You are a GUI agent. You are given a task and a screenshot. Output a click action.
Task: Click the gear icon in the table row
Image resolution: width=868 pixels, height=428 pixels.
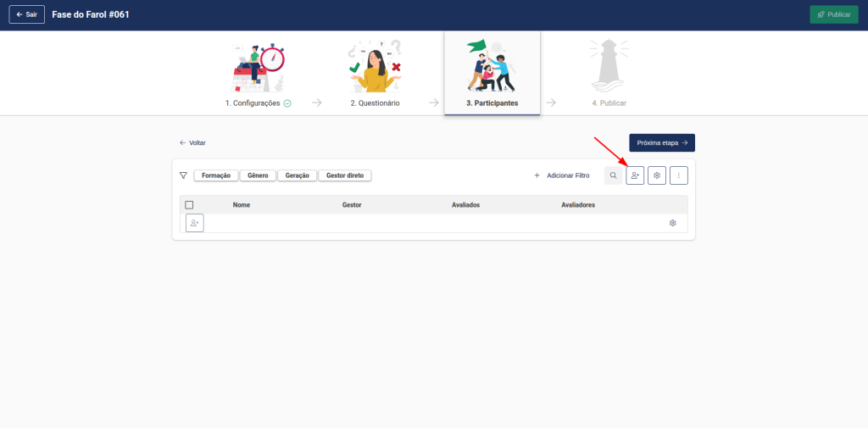tap(672, 223)
